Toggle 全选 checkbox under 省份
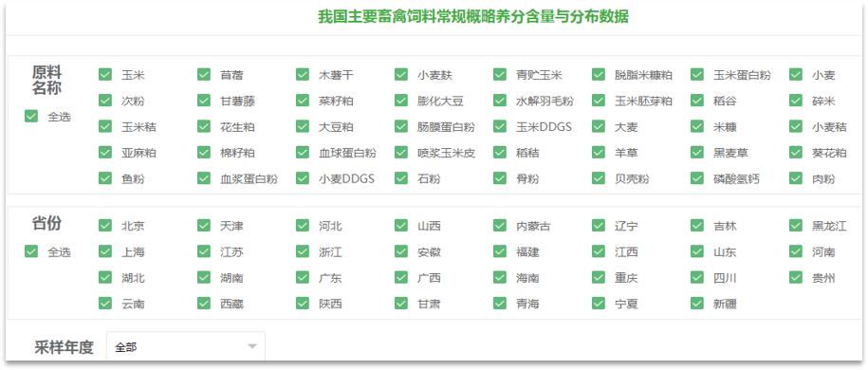Viewport: 868px width, 370px height. (x=31, y=250)
